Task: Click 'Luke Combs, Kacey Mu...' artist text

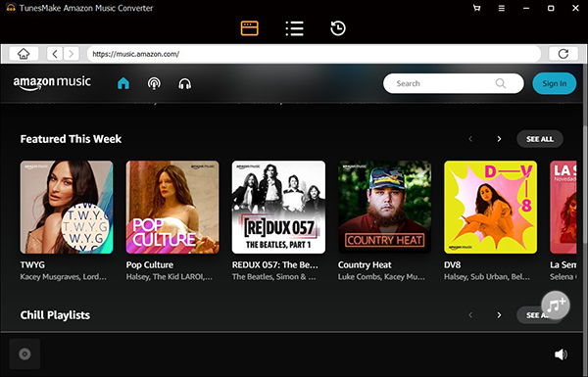Action: [x=381, y=277]
